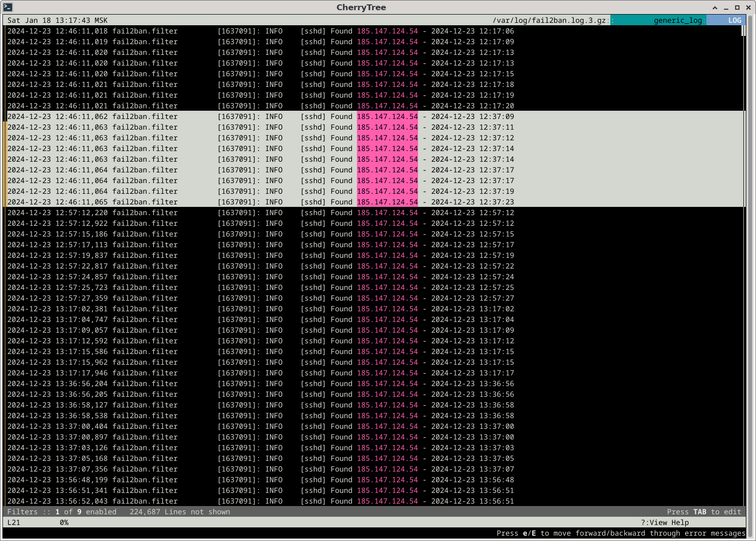Click the highlighted pink IP at 12:37:09
The width and height of the screenshot is (756, 541).
387,117
